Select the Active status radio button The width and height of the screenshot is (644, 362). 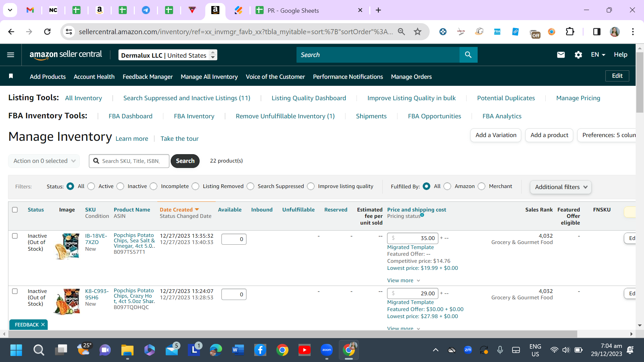point(91,186)
